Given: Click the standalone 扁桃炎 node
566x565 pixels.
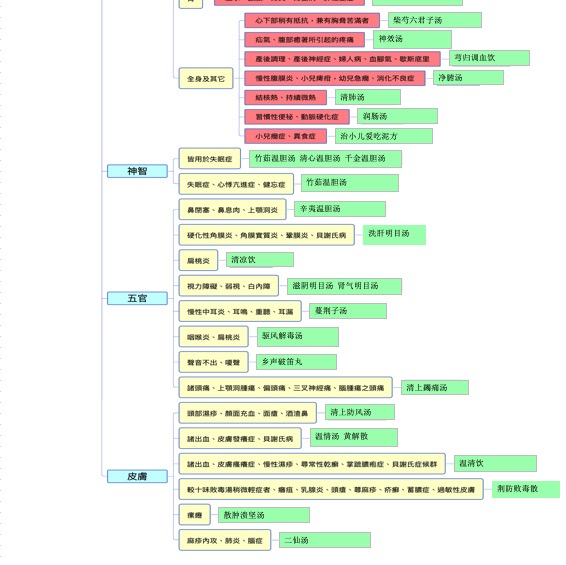Looking at the screenshot, I should pyautogui.click(x=198, y=260).
